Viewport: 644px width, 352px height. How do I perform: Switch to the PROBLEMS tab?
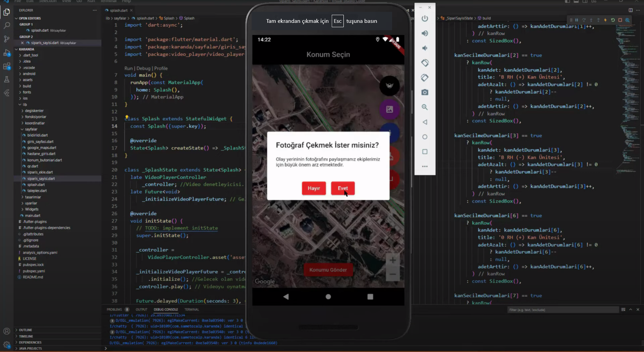(114, 310)
